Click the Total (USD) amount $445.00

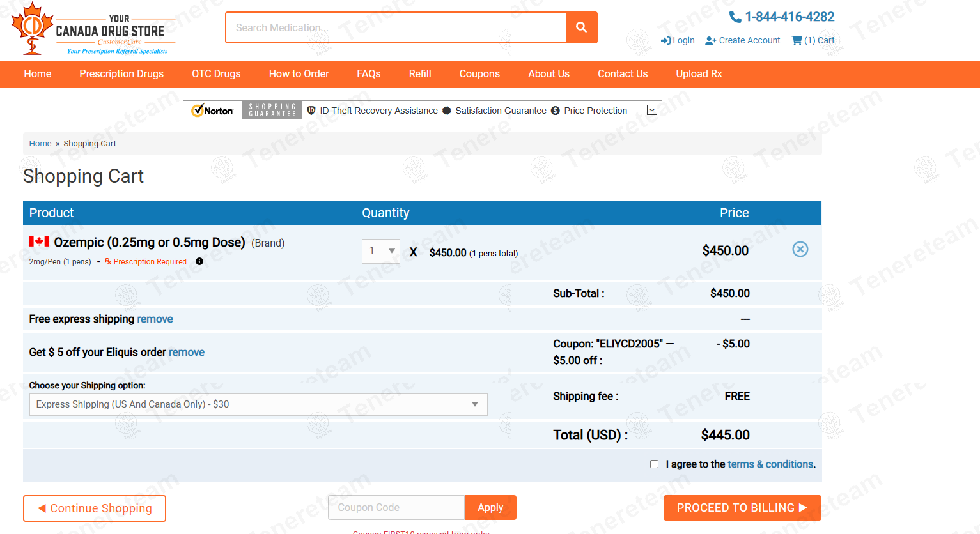tap(726, 435)
